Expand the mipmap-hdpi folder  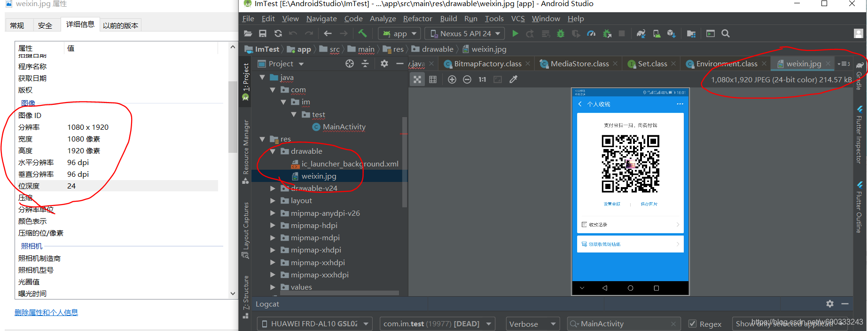[x=273, y=225]
